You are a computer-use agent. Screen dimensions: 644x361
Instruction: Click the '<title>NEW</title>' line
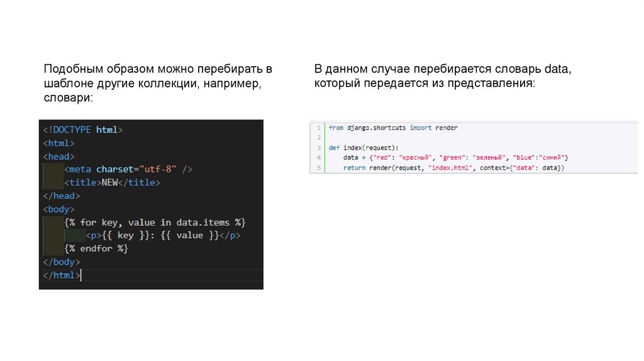[x=112, y=182]
